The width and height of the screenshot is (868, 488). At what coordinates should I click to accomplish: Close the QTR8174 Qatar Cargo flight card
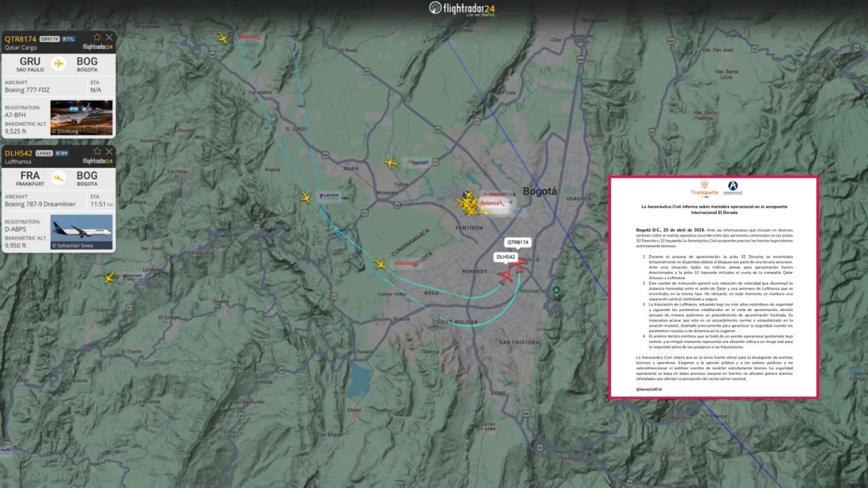tap(109, 37)
